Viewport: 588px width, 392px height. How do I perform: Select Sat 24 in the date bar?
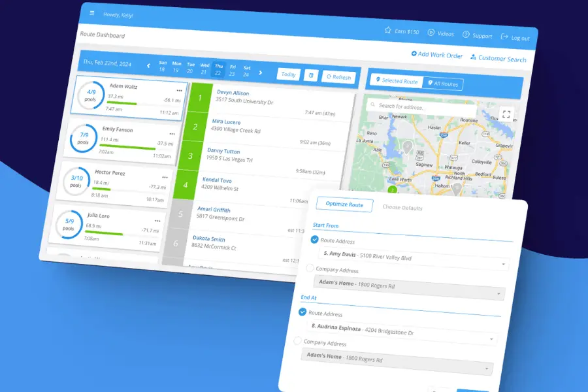pyautogui.click(x=246, y=71)
